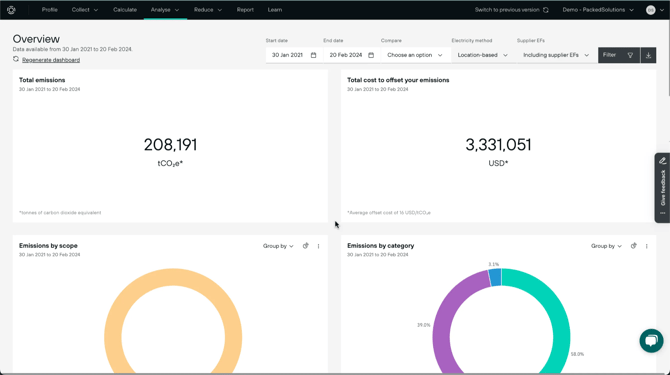
Task: Click feedback panel ellipsis dots
Action: [662, 213]
